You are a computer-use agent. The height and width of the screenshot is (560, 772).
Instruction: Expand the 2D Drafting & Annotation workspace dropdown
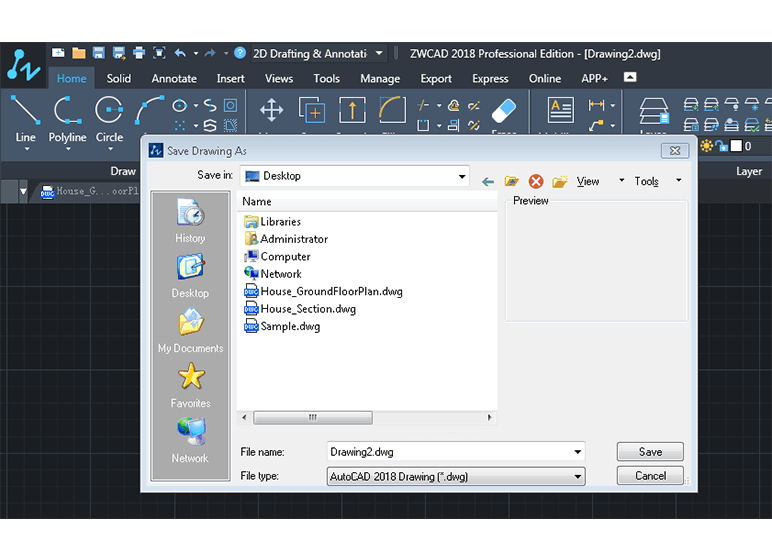[379, 53]
